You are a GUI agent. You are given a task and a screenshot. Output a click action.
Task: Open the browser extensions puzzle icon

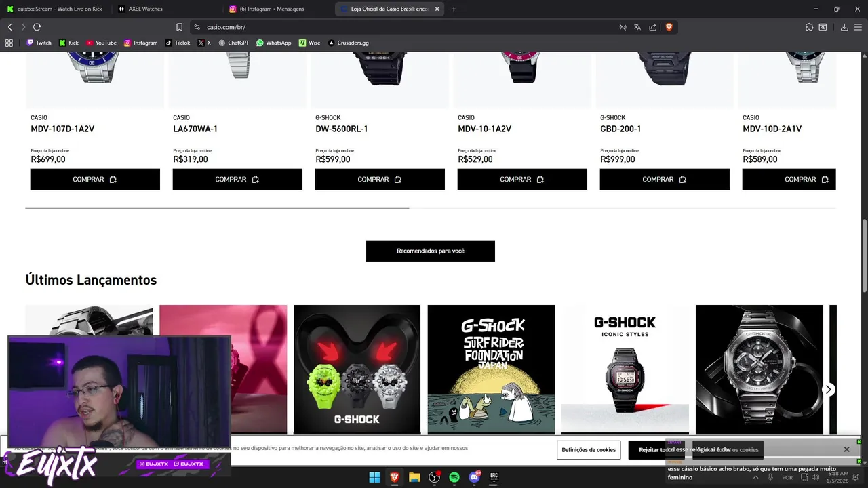809,27
